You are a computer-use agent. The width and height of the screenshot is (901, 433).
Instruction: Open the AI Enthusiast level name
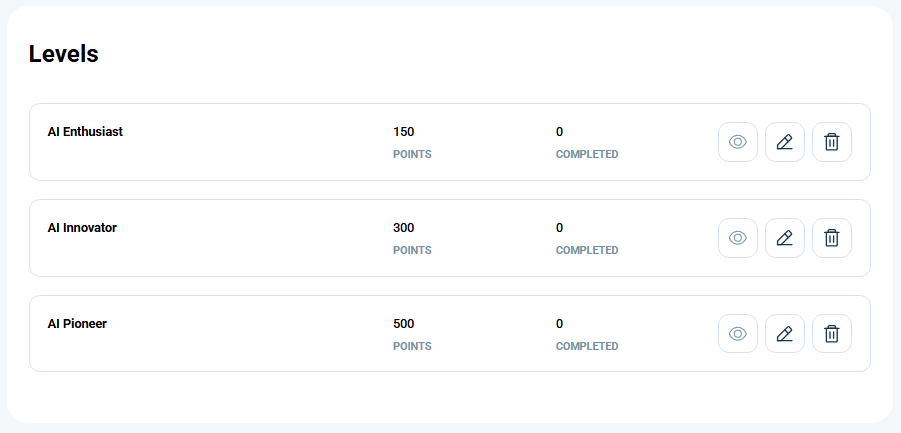[x=85, y=132]
